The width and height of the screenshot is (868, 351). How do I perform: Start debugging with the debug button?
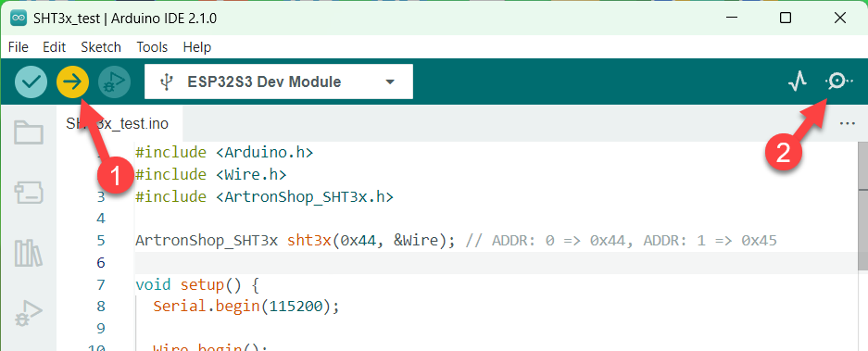pyautogui.click(x=114, y=81)
